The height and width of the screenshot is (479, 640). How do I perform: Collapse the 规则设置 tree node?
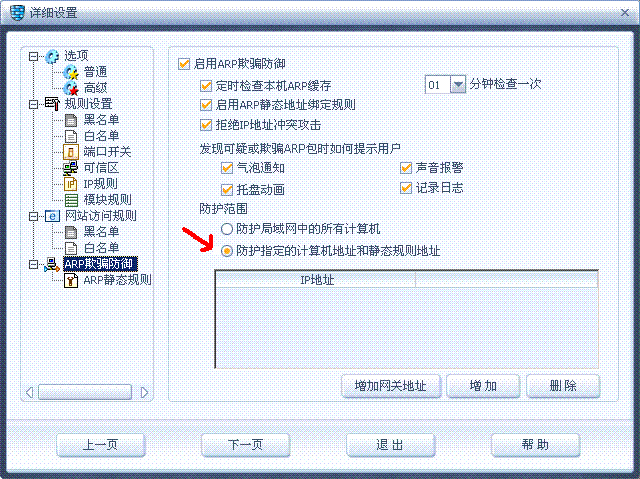(x=33, y=104)
